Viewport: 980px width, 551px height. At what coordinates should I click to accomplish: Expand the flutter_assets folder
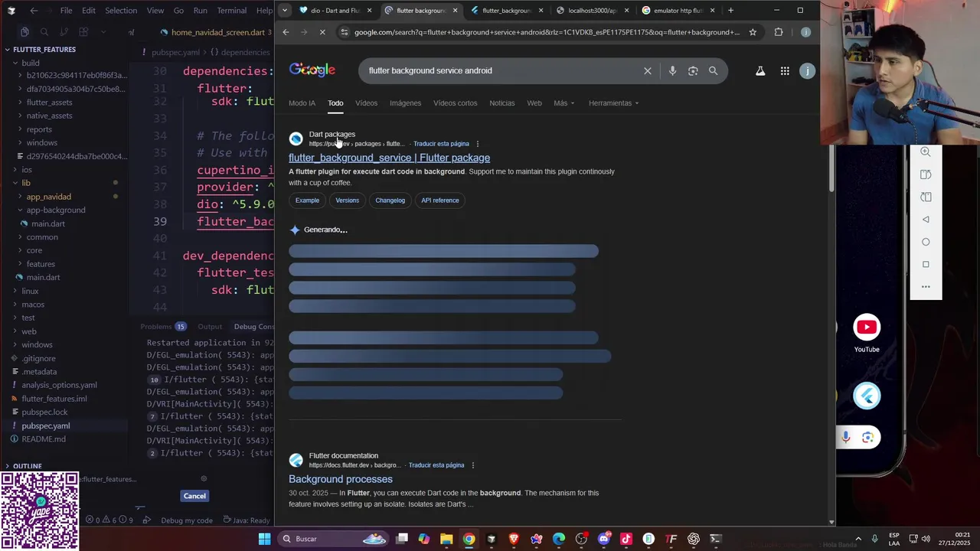click(49, 102)
